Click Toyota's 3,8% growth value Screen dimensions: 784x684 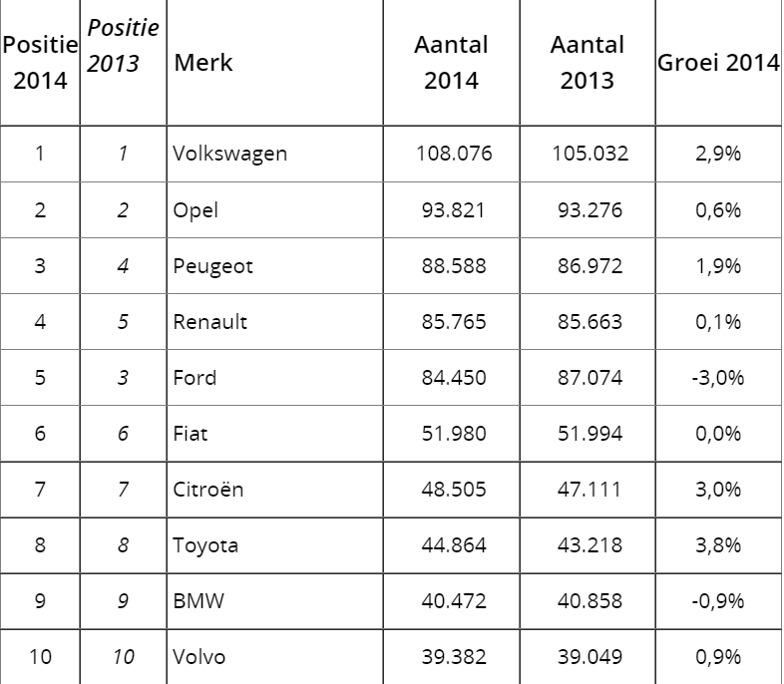click(x=718, y=545)
